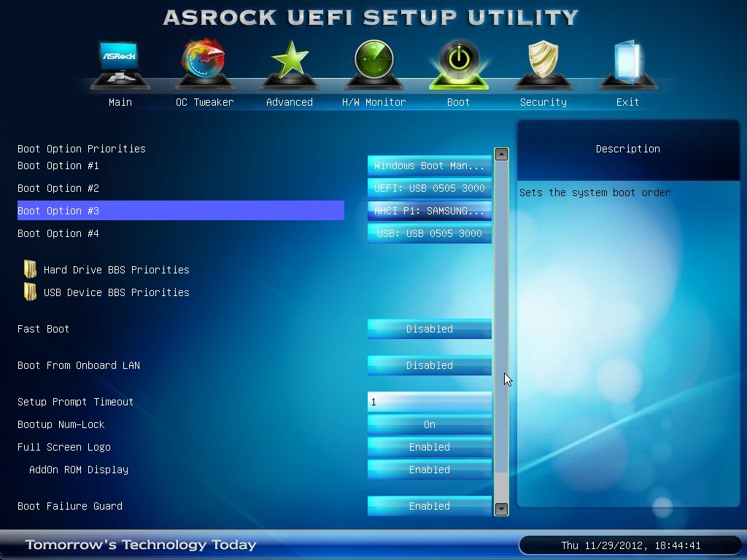Click the Boot Option Priorities heading
747x560 pixels.
tap(82, 149)
